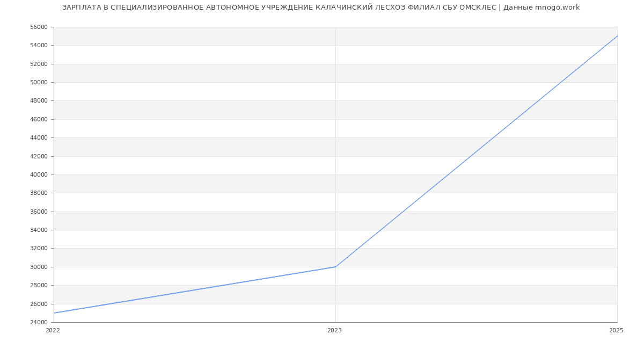
Task: Click the chart title text
Action: [321, 8]
